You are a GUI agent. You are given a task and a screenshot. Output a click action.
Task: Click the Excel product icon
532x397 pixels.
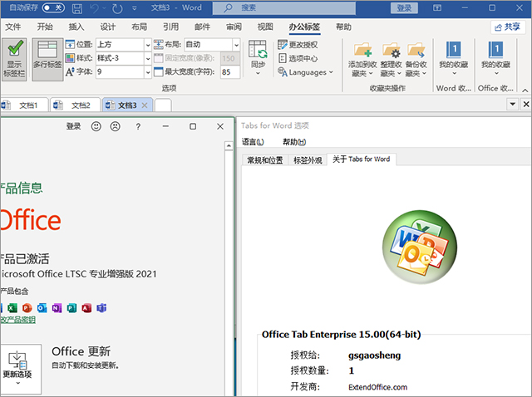point(12,308)
